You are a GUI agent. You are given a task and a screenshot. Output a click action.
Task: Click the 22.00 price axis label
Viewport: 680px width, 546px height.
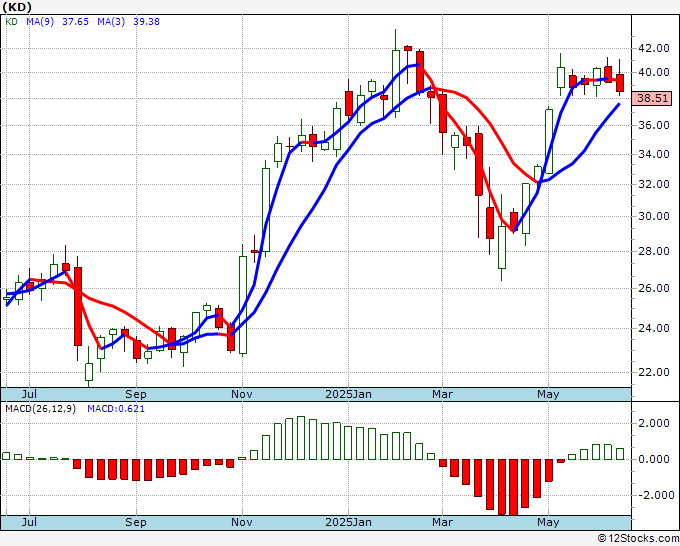pos(653,372)
